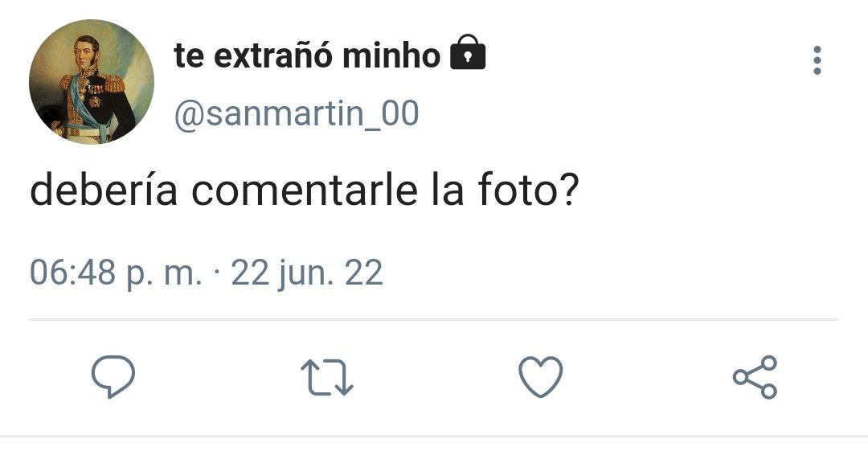Click the padlock icon beside the display name
Image resolution: width=868 pixels, height=451 pixels.
468,52
